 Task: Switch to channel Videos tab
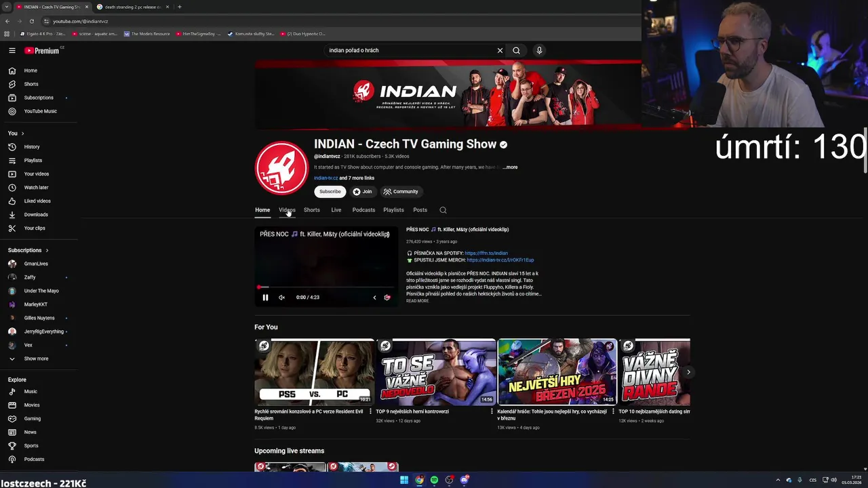tap(287, 210)
